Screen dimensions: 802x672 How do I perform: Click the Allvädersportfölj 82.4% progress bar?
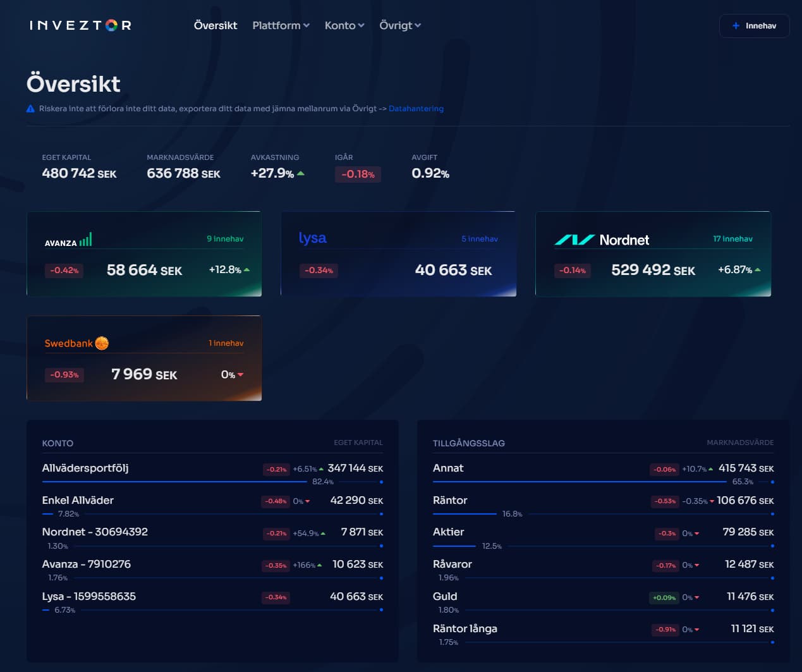(174, 482)
